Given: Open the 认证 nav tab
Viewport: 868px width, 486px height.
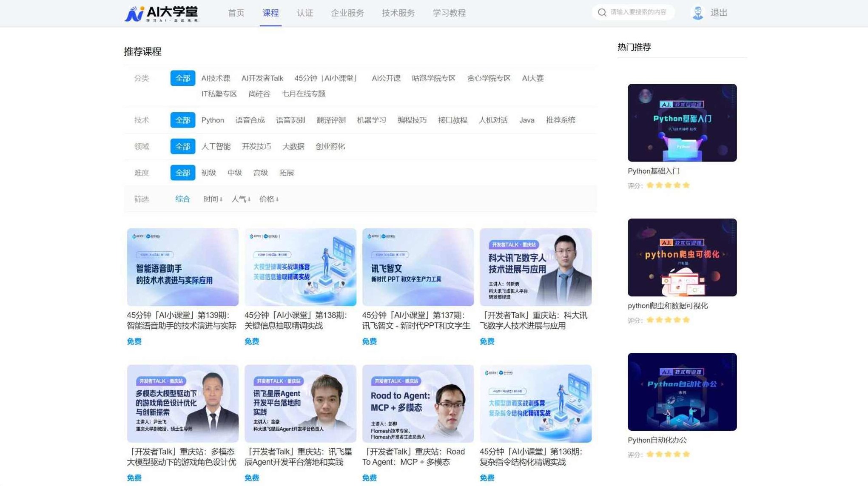Looking at the screenshot, I should tap(305, 13).
